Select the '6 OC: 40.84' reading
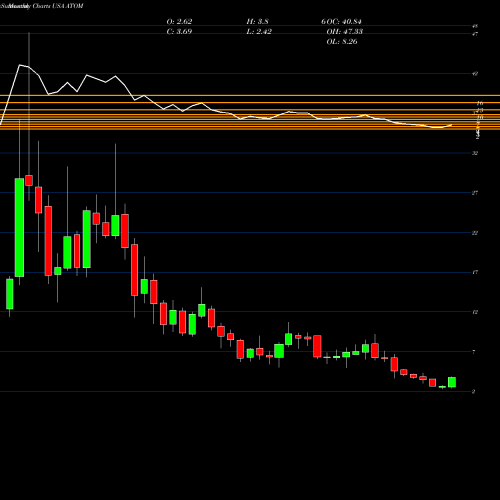 [341, 22]
